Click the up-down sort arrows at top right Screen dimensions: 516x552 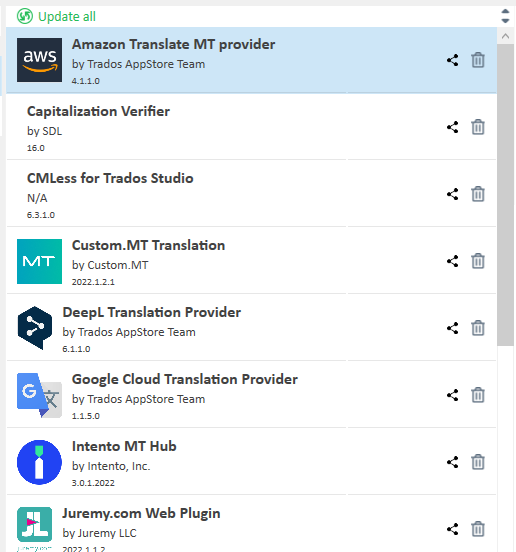point(505,16)
